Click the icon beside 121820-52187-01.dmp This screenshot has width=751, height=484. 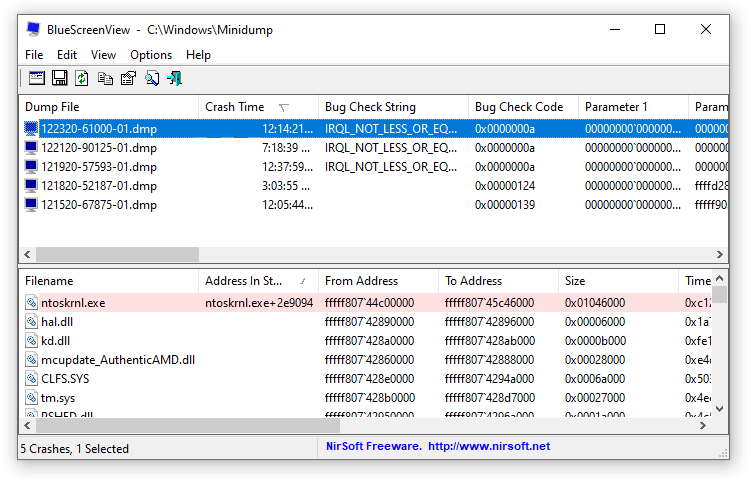(x=31, y=186)
